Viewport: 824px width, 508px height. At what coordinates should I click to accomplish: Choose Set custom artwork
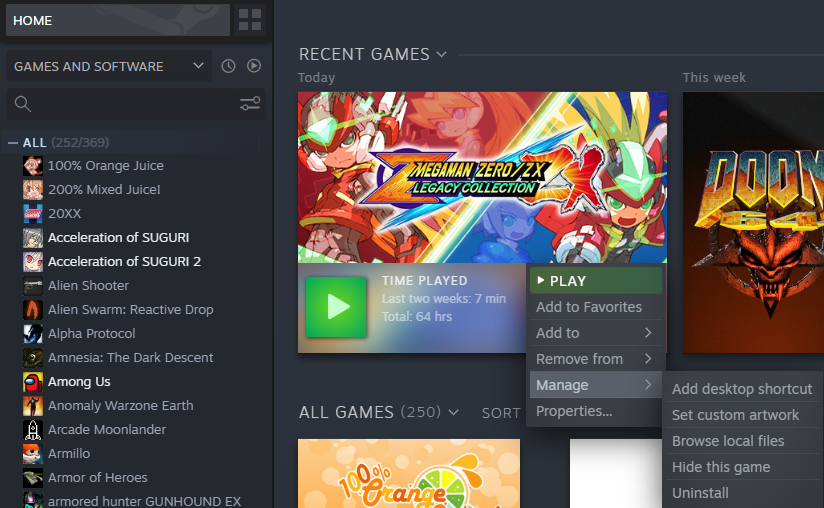coord(742,415)
